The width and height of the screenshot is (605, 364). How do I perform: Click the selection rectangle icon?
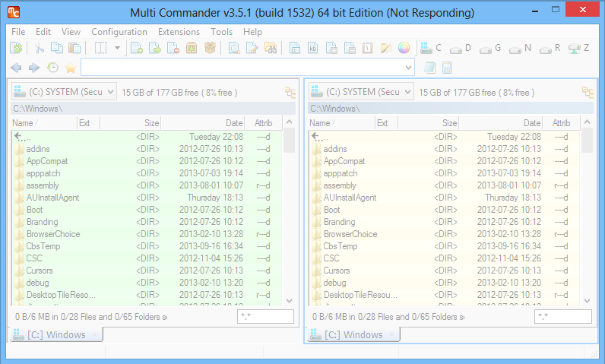(x=100, y=48)
